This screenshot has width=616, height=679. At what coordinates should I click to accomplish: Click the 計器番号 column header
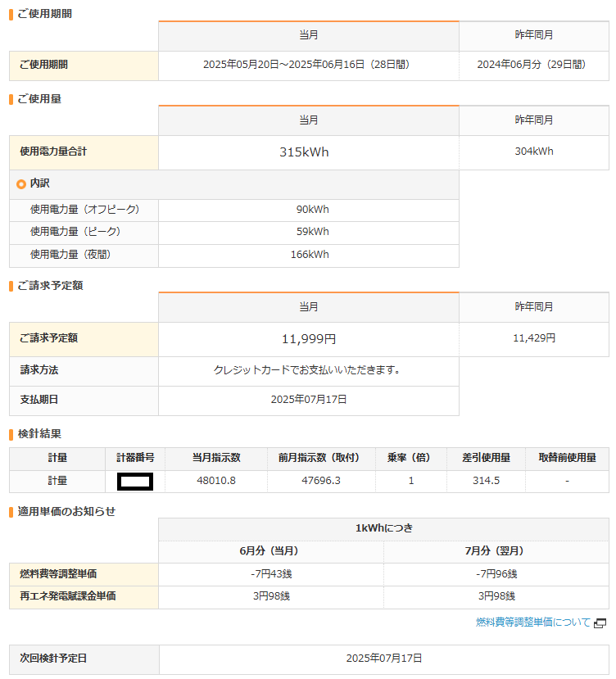click(x=135, y=458)
